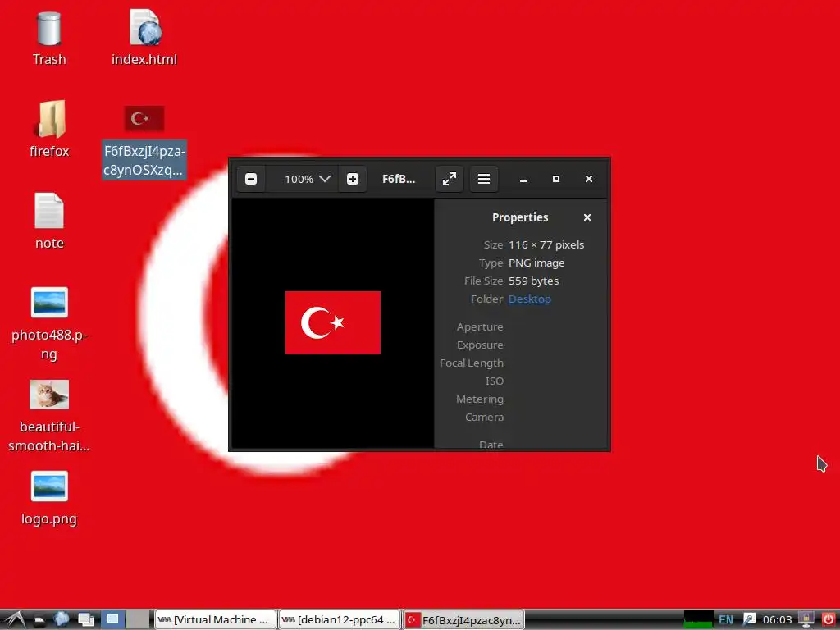Open file manager from taskbar launcher
This screenshot has width=840, height=630.
pos(39,620)
